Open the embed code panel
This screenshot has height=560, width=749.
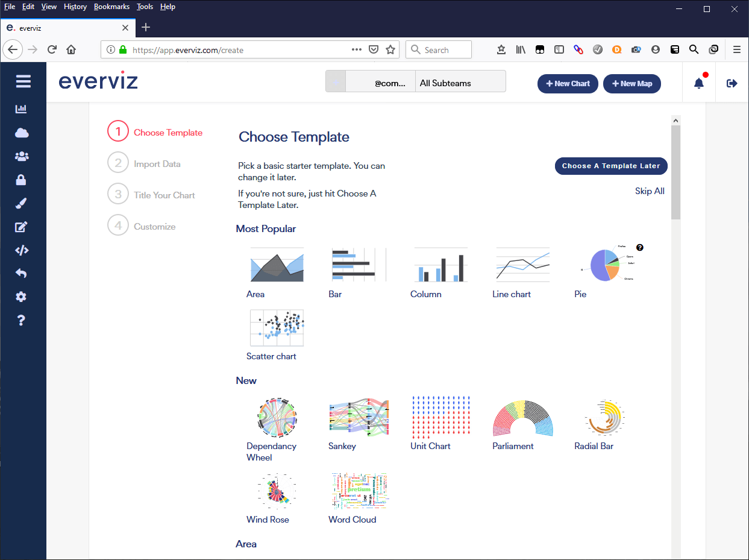click(21, 250)
